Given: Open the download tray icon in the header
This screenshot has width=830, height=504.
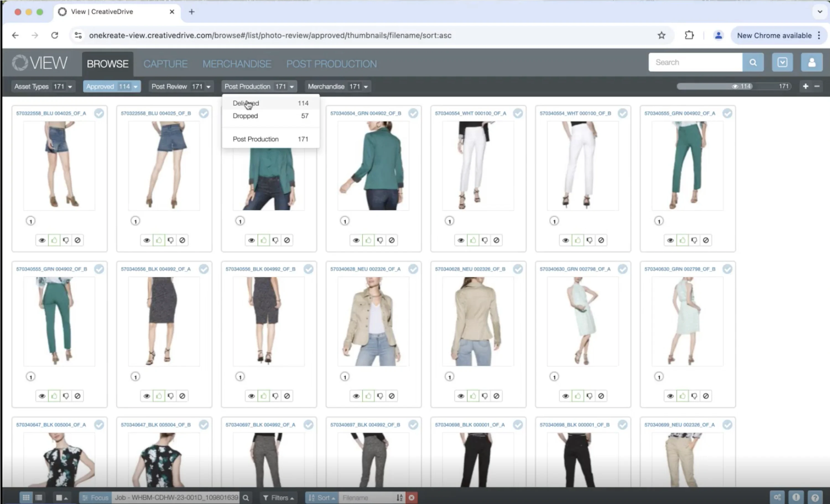Looking at the screenshot, I should [782, 62].
